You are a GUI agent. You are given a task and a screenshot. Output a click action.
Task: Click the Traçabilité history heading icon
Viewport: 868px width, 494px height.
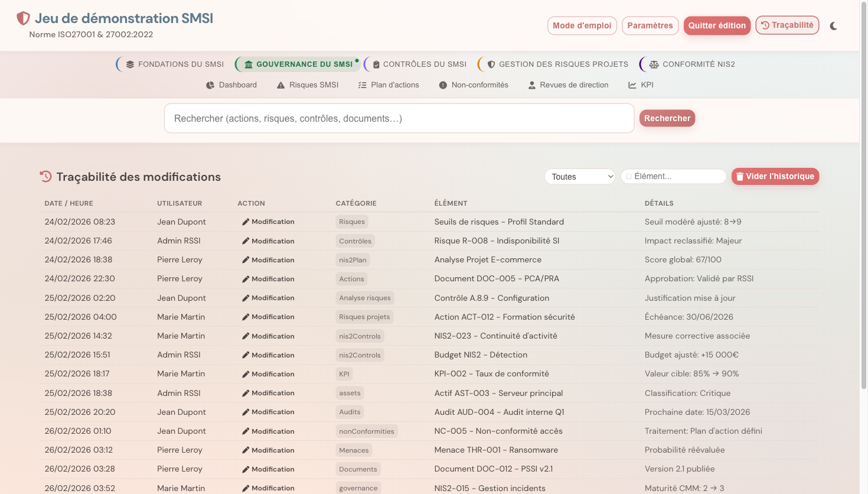45,176
